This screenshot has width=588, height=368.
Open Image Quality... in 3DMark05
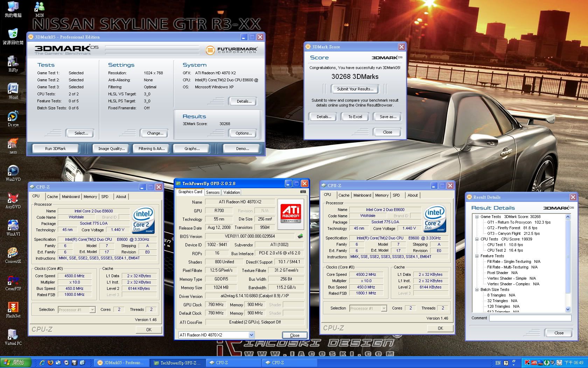(x=111, y=149)
